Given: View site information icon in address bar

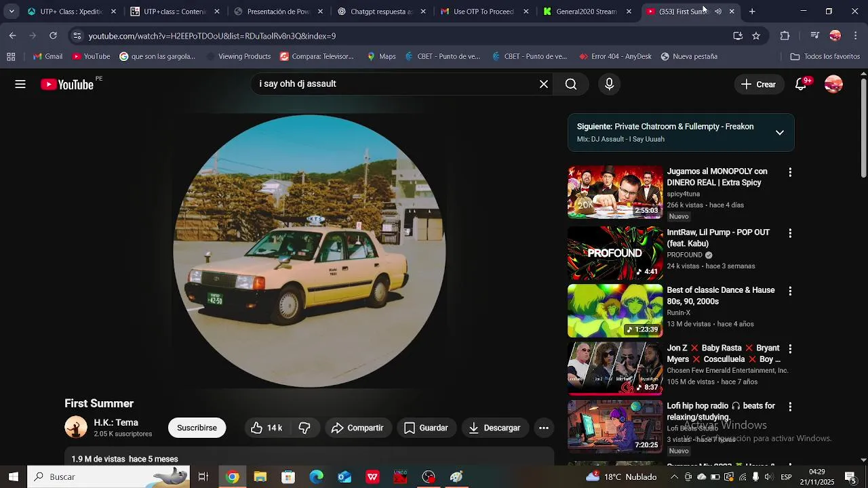Looking at the screenshot, I should click(x=77, y=36).
